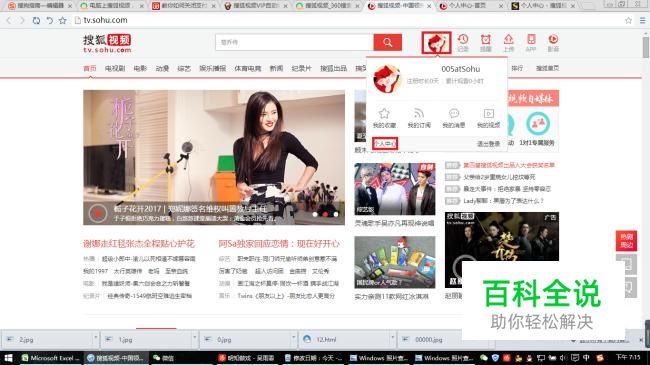The image size is (650, 365).
Task: Click the taskbar clock showing 7:15
Action: [628, 357]
